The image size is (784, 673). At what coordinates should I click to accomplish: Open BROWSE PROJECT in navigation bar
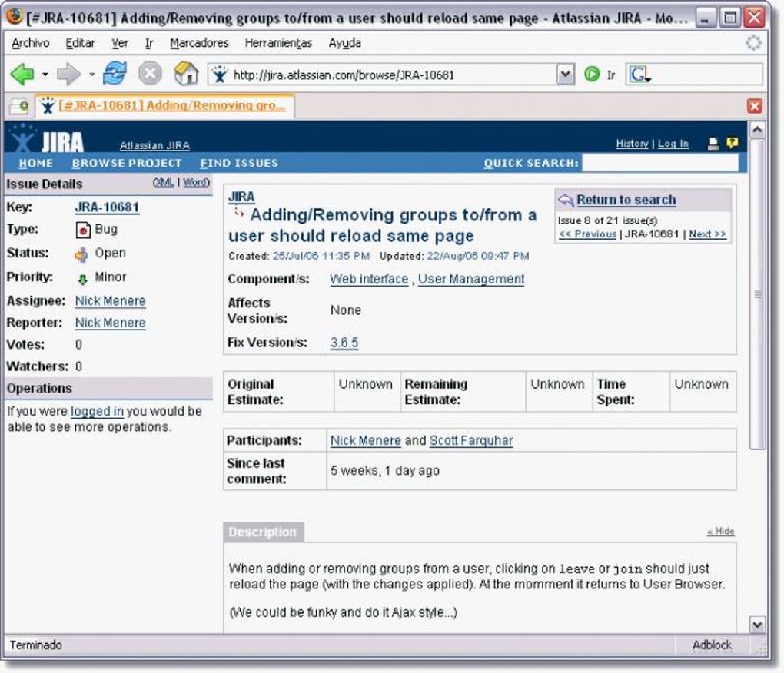coord(127,164)
